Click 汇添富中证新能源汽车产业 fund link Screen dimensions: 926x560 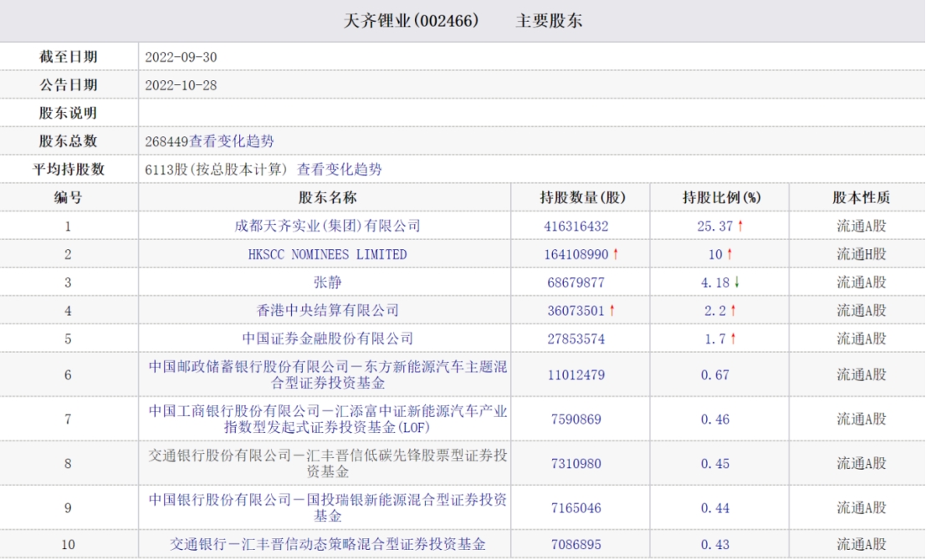coord(327,420)
